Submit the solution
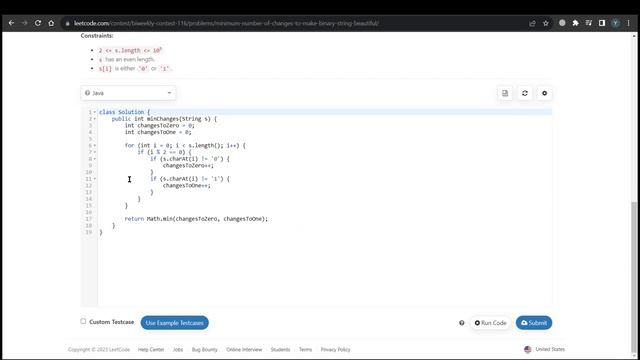 pos(534,323)
